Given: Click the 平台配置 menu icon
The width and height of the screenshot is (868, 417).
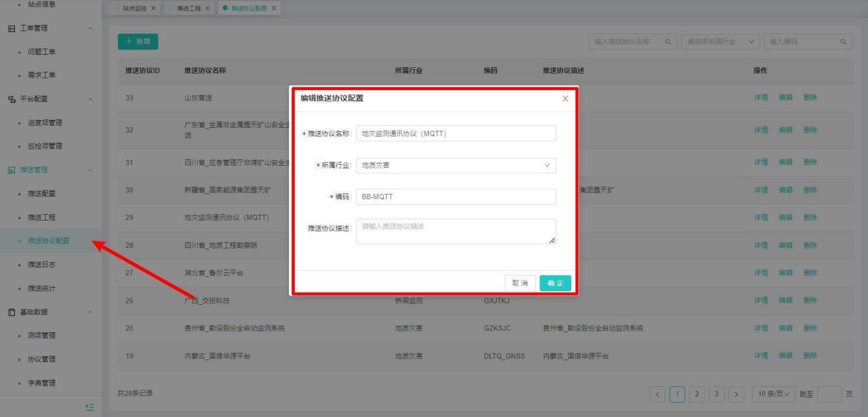Looking at the screenshot, I should click(x=11, y=99).
